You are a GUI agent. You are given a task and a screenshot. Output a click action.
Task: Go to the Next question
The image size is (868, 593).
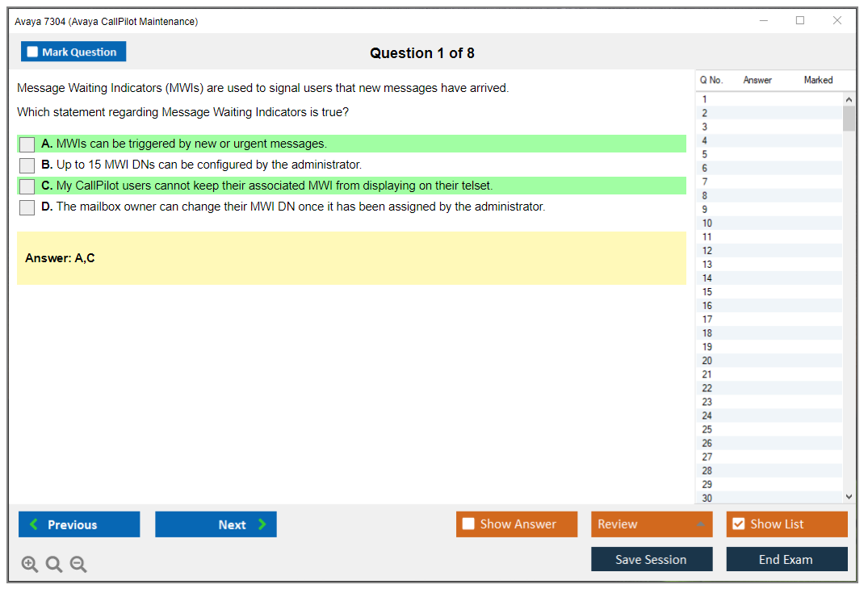click(216, 524)
